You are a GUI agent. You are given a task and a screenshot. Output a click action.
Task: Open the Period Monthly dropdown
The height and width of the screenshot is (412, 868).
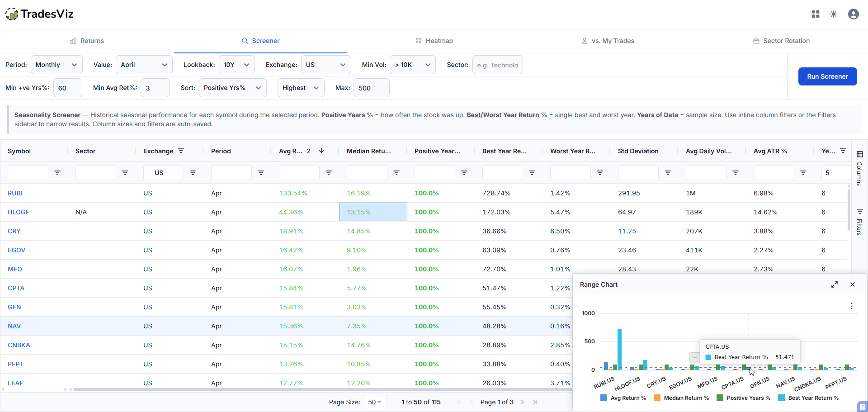click(x=57, y=65)
